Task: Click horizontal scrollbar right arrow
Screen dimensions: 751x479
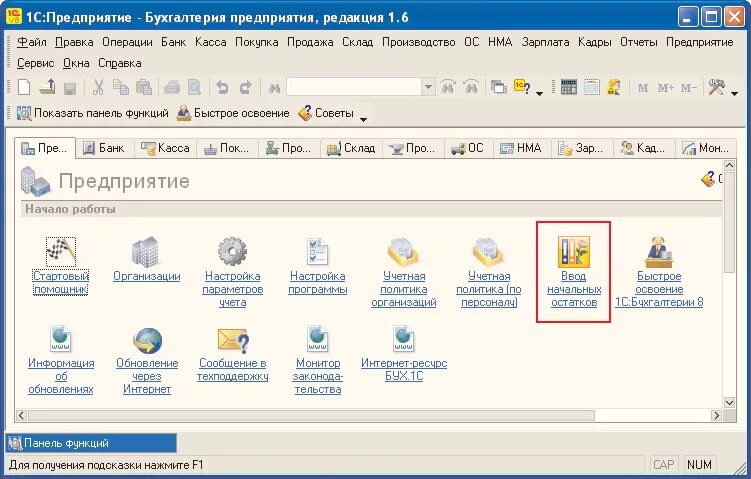Action: pyautogui.click(x=717, y=415)
